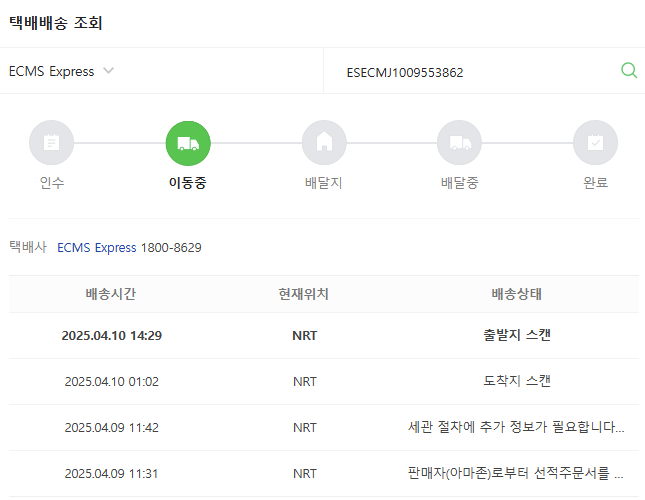Open the ECMS Express courier link
The height and width of the screenshot is (500, 645).
[x=96, y=247]
